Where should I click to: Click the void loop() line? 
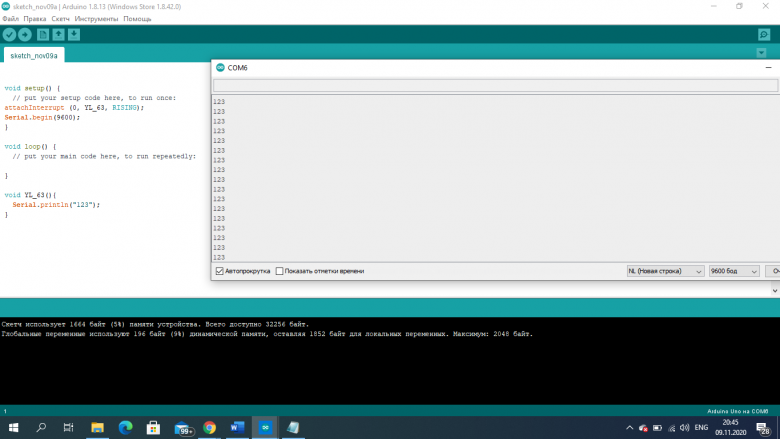click(30, 147)
